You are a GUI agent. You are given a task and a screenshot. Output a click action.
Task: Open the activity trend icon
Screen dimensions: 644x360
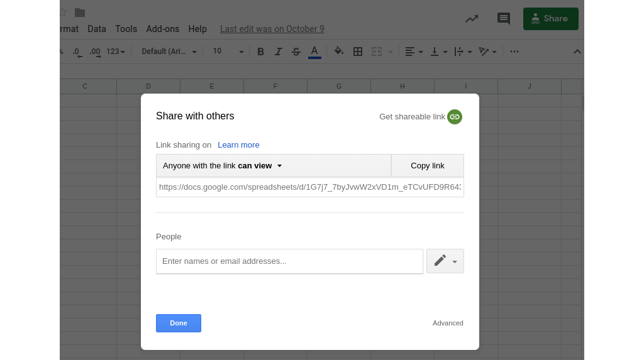tap(472, 19)
